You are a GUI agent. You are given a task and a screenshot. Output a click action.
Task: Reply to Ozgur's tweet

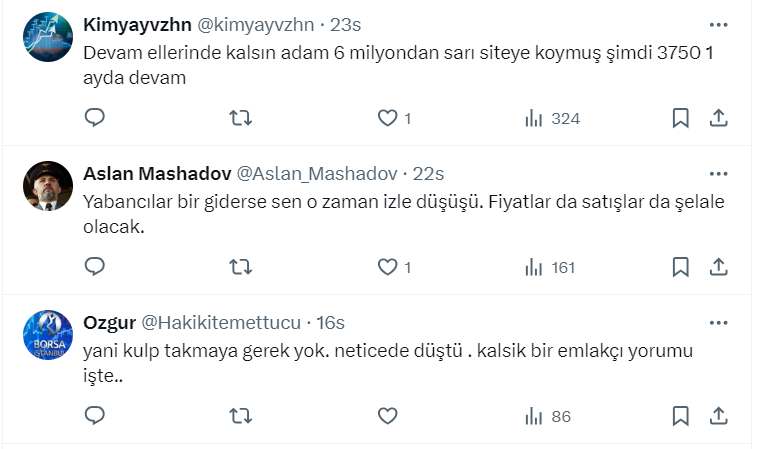click(x=95, y=414)
